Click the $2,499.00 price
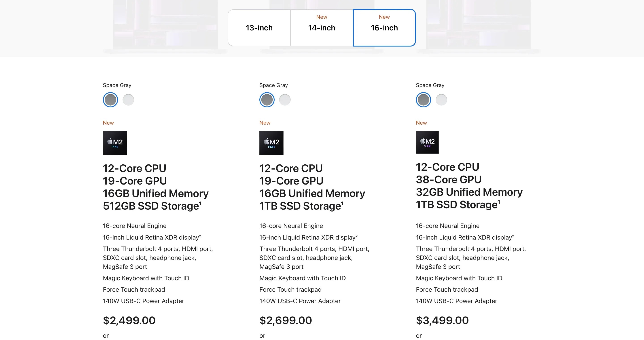 pos(129,320)
